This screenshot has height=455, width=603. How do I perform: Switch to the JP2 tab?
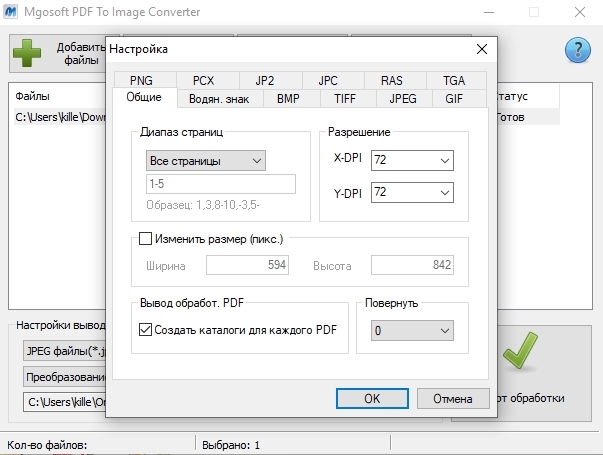[x=271, y=80]
